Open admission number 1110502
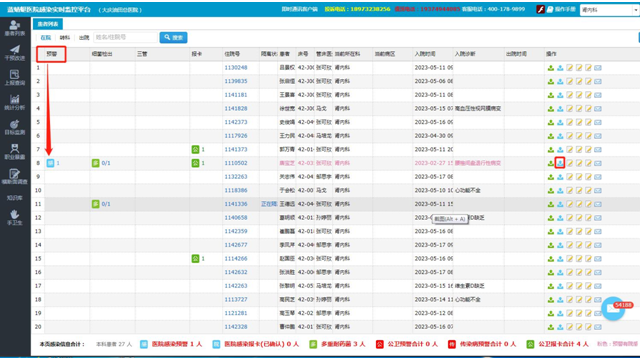 click(x=236, y=163)
